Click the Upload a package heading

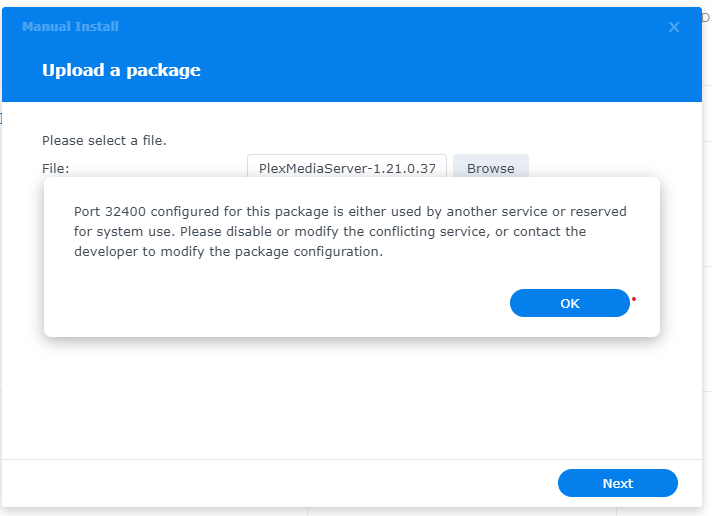click(x=121, y=70)
